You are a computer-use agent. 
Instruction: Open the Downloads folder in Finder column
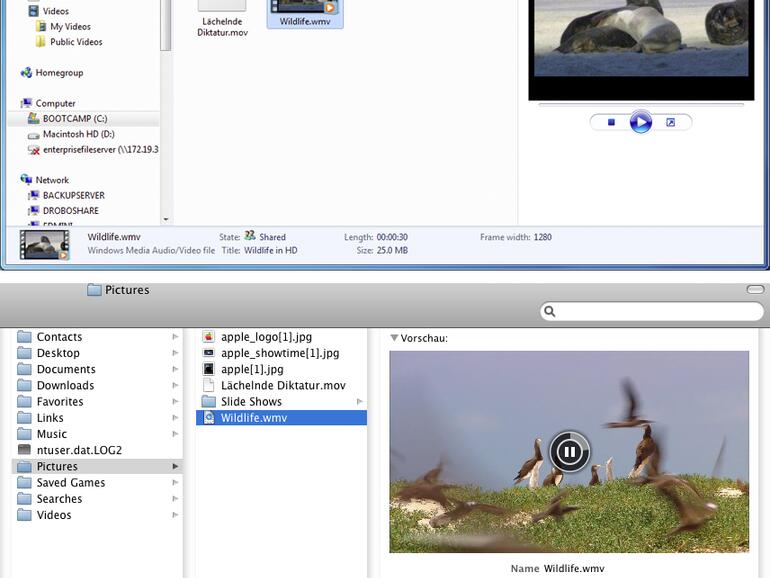point(65,386)
